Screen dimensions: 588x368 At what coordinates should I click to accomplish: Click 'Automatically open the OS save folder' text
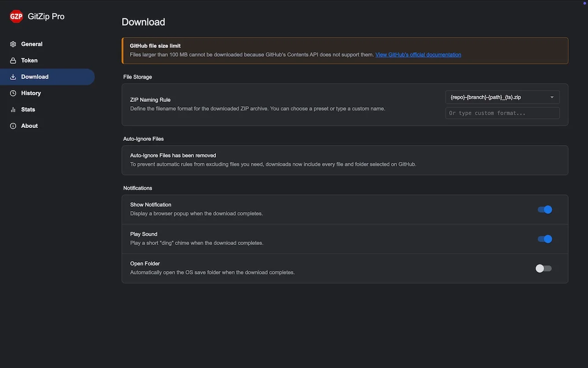[212, 272]
